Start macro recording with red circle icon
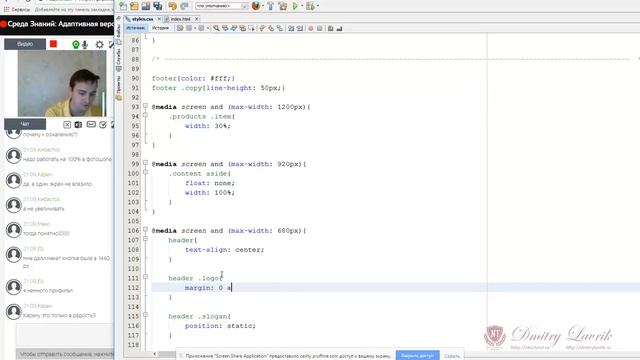 (x=311, y=28)
